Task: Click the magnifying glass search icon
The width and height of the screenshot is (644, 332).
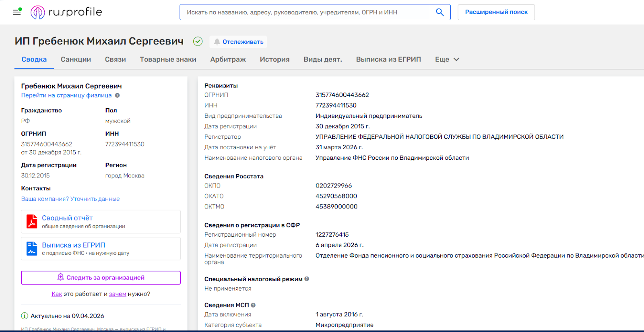Action: tap(440, 12)
